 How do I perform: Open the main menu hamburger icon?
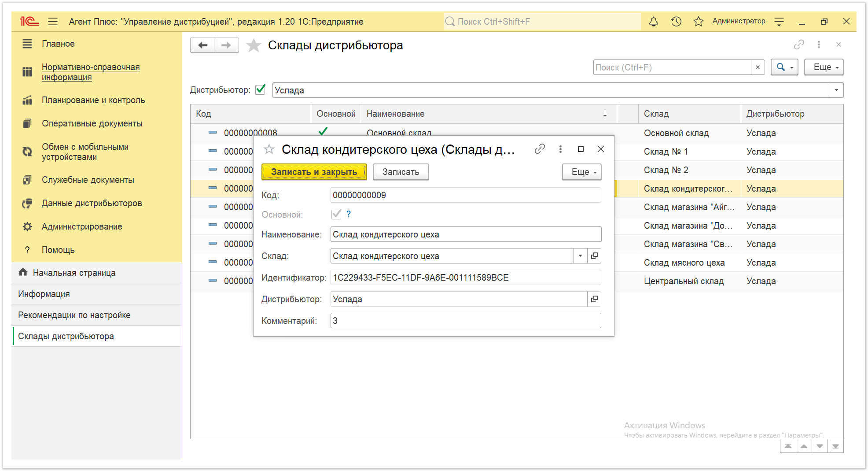53,21
